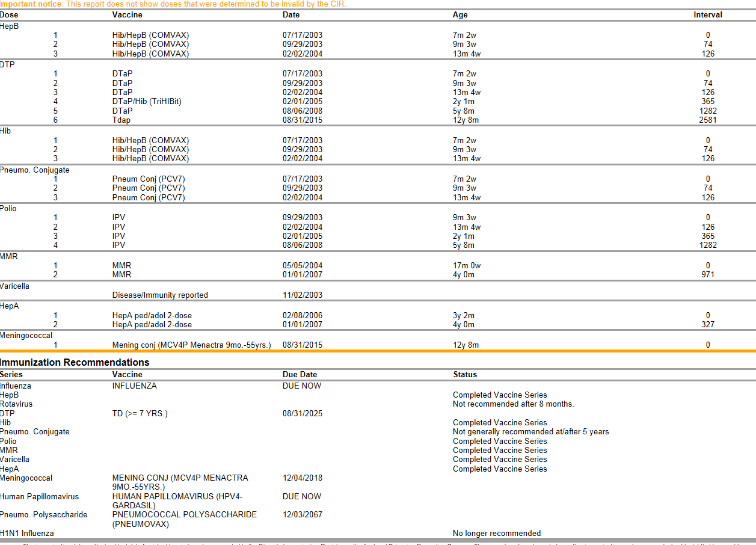756x545 pixels.
Task: Select the "Tdap" vaccine name
Action: tap(122, 120)
